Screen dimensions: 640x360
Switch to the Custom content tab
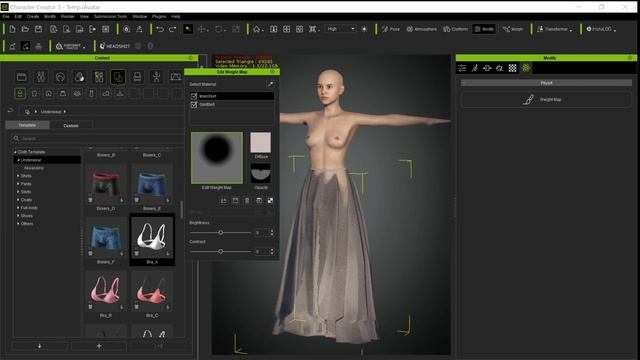[71, 125]
